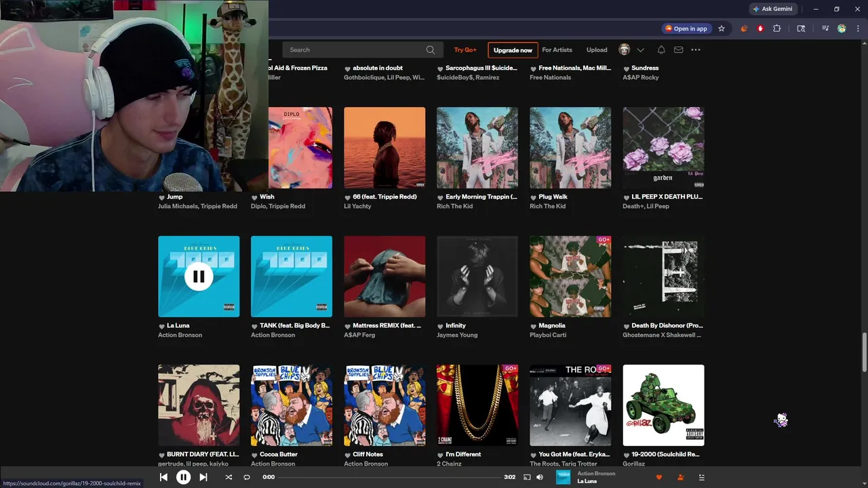Open the Try Go+ link
The height and width of the screenshot is (488, 868).
pos(465,50)
